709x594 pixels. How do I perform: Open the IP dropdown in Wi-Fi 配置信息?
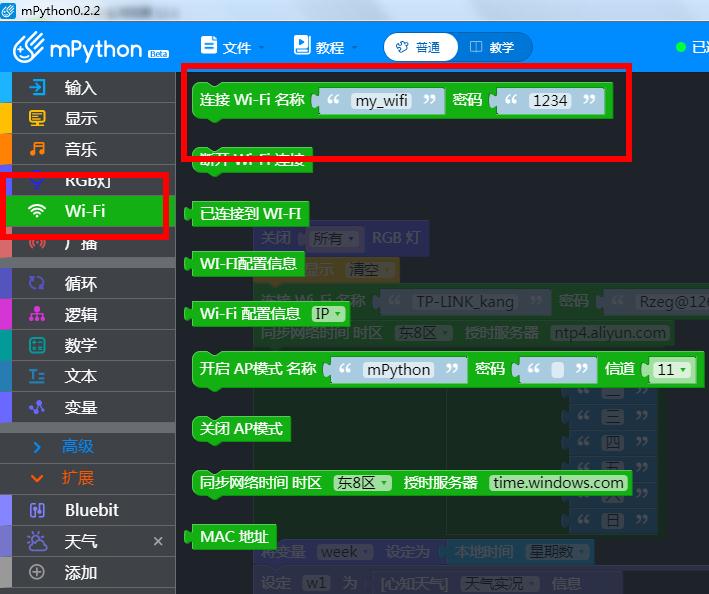pyautogui.click(x=328, y=314)
